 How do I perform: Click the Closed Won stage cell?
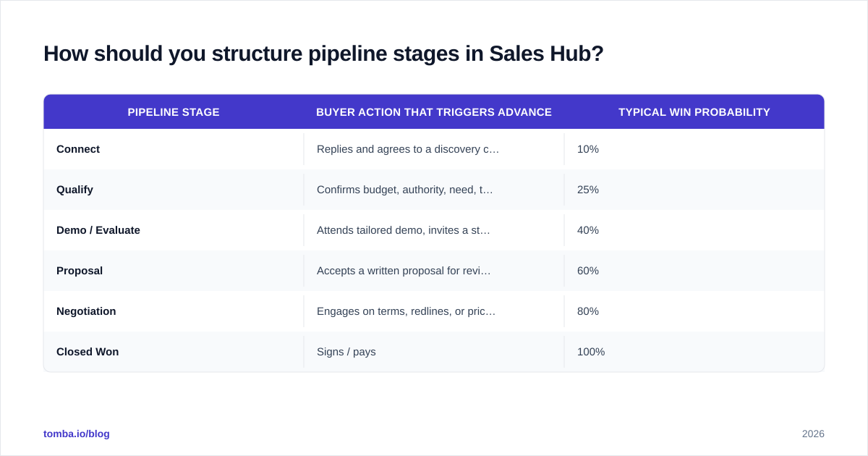pyautogui.click(x=174, y=352)
